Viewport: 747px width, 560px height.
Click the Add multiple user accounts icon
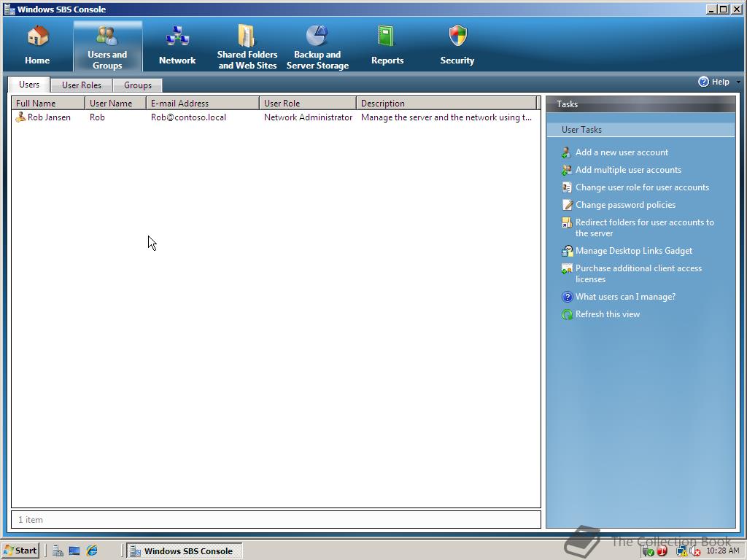(x=566, y=170)
